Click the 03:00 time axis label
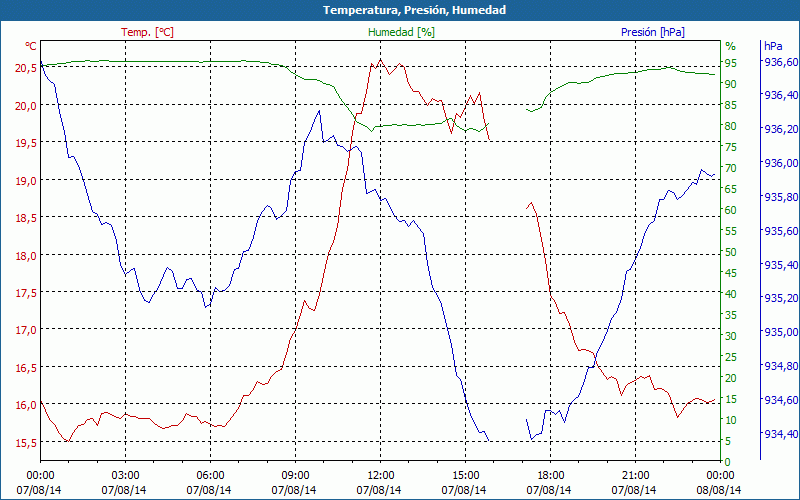 (125, 476)
